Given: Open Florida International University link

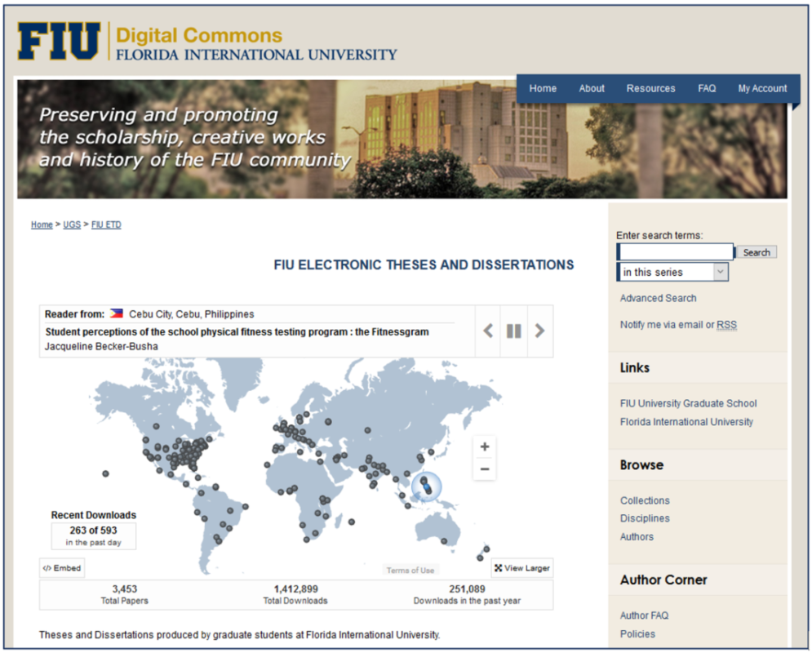Looking at the screenshot, I should tap(686, 422).
